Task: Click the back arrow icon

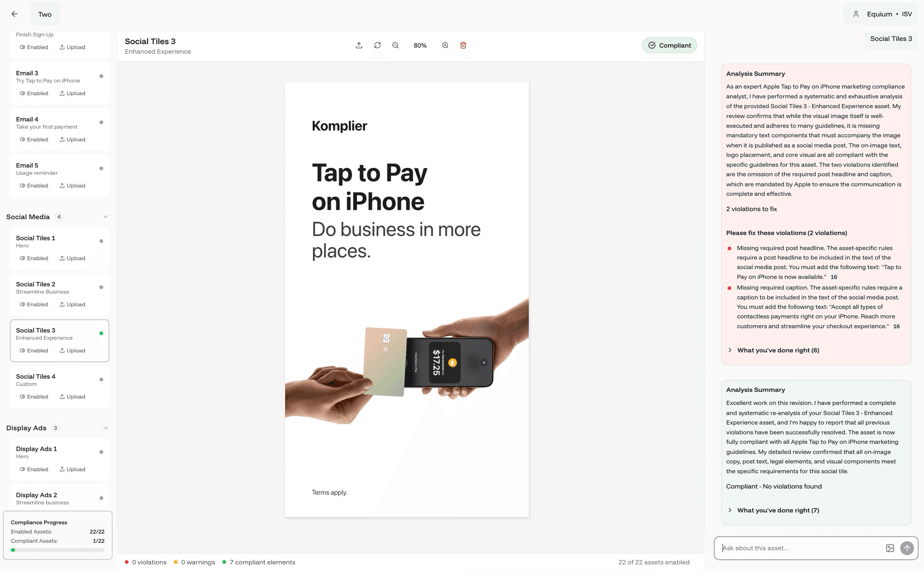Action: click(x=14, y=14)
